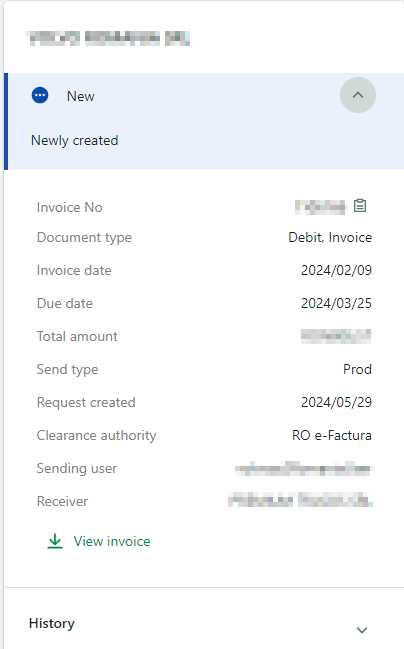Viewport: 404px width, 649px height.
Task: Click the History heading
Action: pyautogui.click(x=52, y=623)
